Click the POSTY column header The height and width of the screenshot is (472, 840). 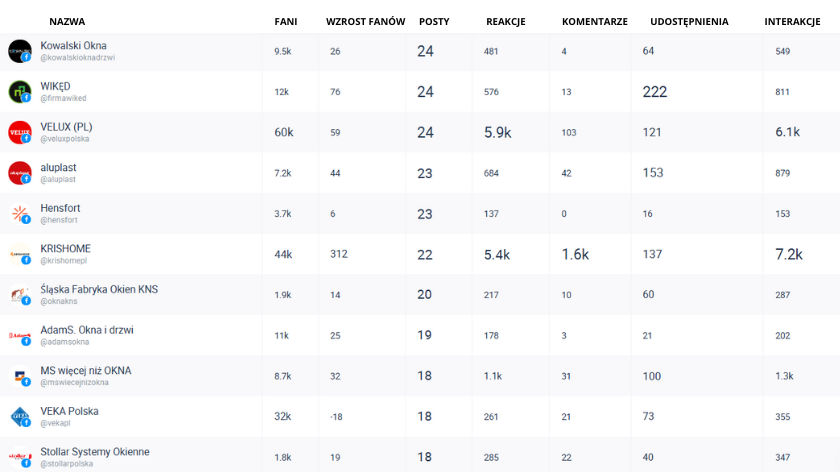pos(434,21)
